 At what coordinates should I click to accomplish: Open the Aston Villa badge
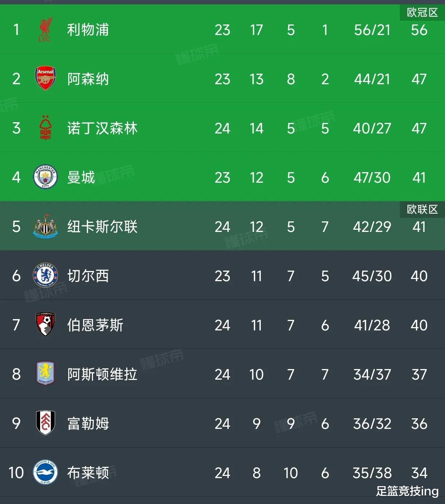(x=45, y=374)
